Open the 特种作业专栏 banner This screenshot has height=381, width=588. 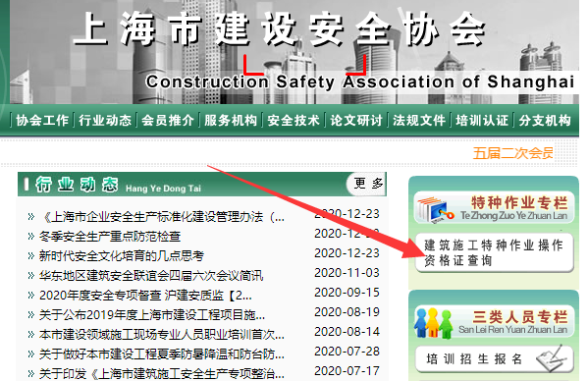(x=494, y=207)
